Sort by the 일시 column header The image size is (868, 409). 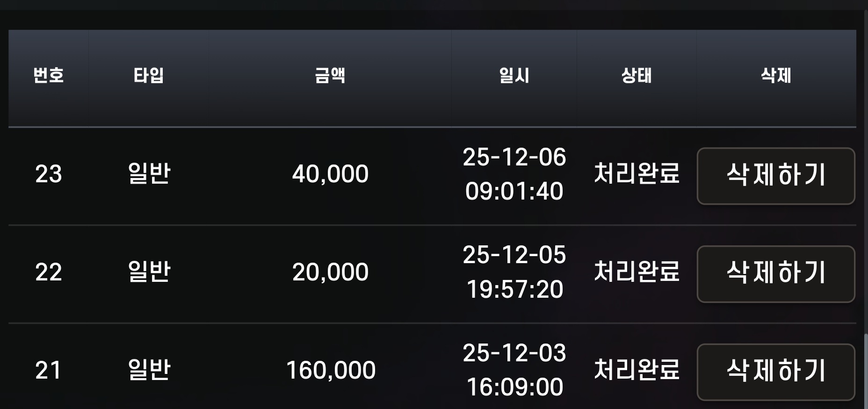tap(514, 75)
